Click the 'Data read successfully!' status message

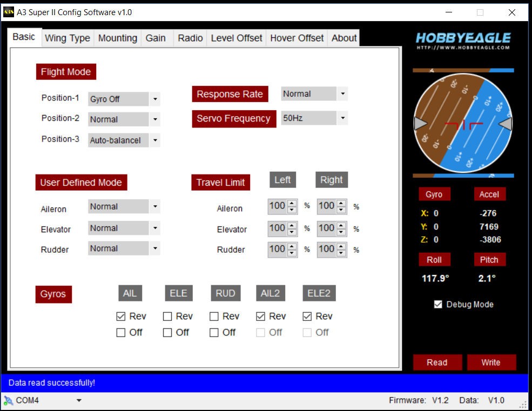[52, 383]
